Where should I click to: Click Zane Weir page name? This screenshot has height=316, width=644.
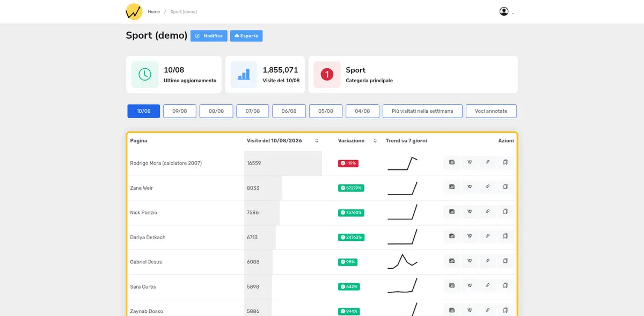pos(142,188)
